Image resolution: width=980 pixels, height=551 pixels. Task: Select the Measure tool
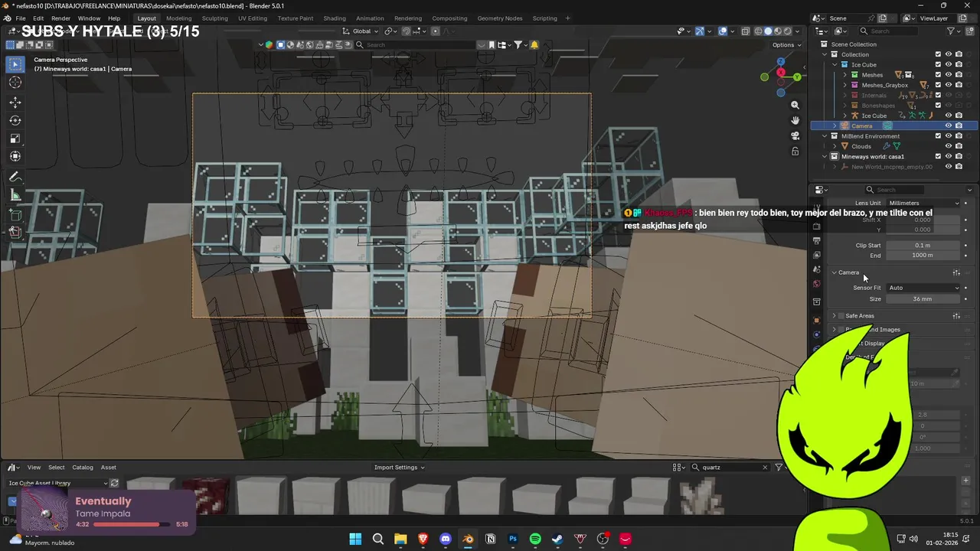coord(15,195)
